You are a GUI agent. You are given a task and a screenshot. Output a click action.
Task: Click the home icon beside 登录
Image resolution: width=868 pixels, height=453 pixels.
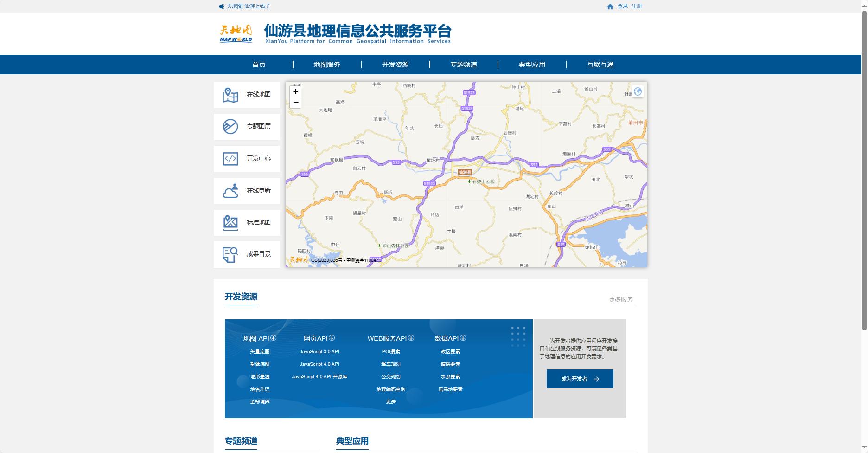(x=610, y=6)
